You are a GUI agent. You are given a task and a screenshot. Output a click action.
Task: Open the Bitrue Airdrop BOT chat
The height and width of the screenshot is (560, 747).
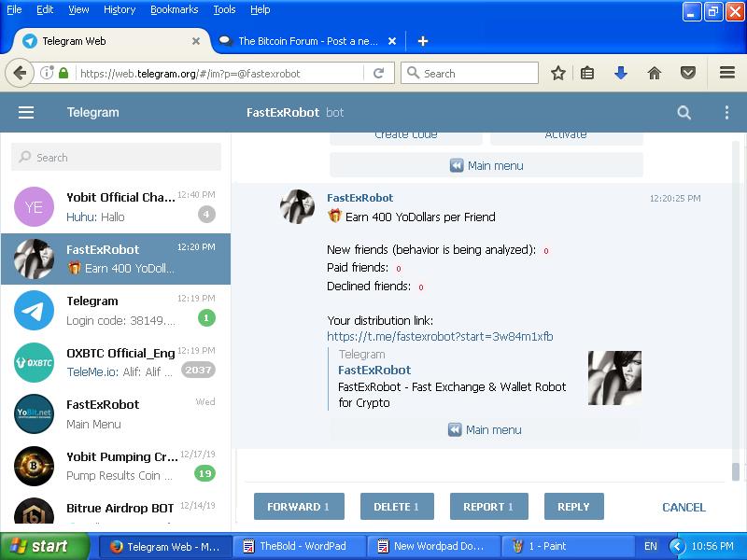[x=116, y=509]
